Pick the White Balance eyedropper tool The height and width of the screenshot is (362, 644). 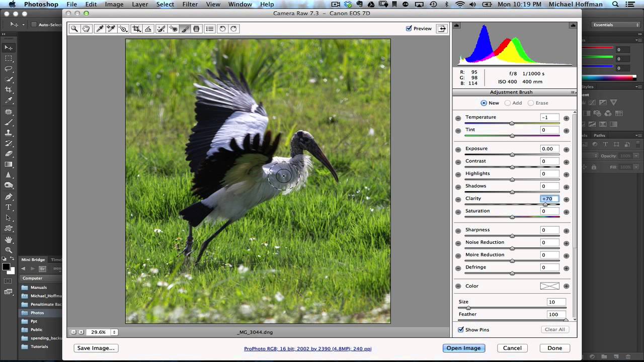(x=100, y=29)
